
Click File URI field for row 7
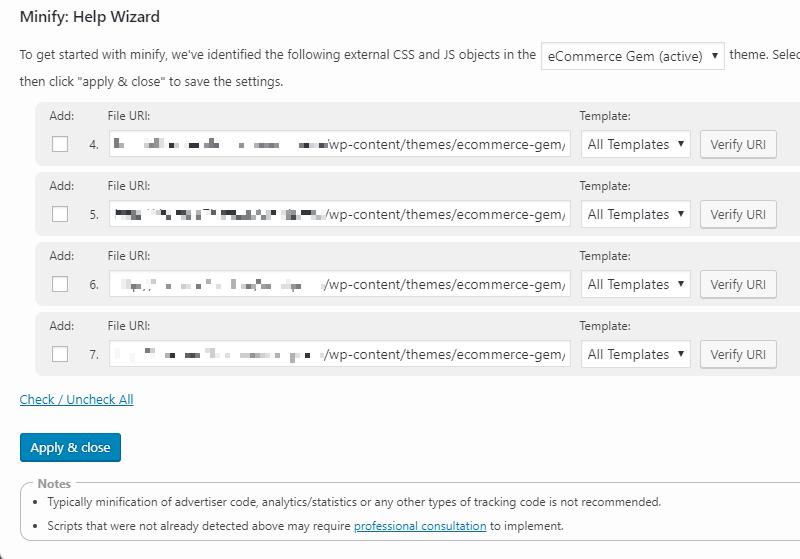pos(340,354)
